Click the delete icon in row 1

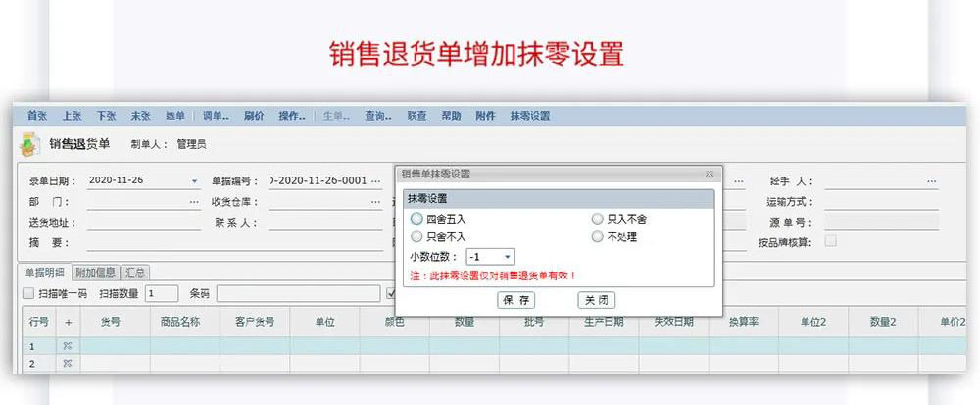pyautogui.click(x=68, y=346)
